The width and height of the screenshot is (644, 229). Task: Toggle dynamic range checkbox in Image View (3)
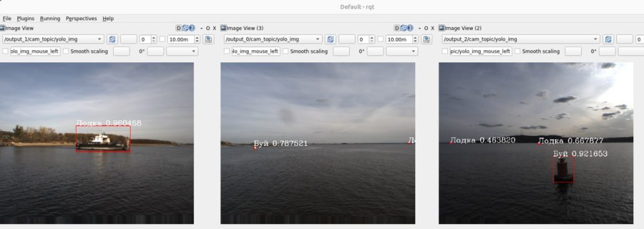click(x=380, y=40)
